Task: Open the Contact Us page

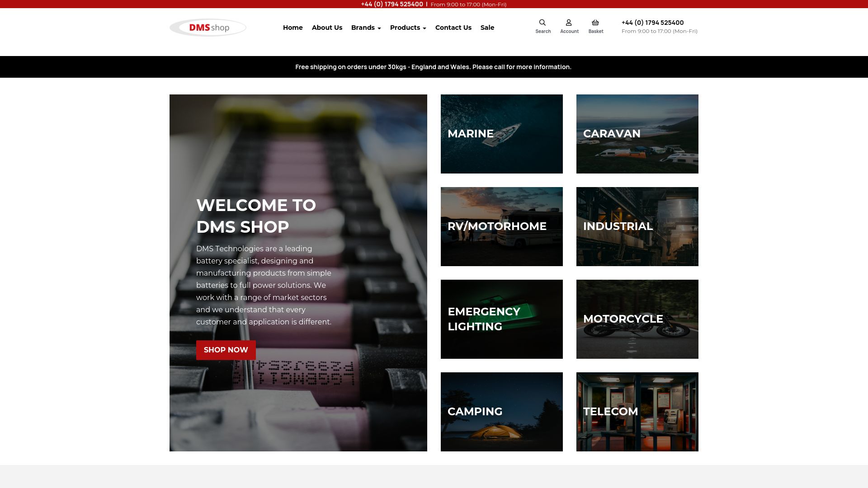Action: (453, 28)
